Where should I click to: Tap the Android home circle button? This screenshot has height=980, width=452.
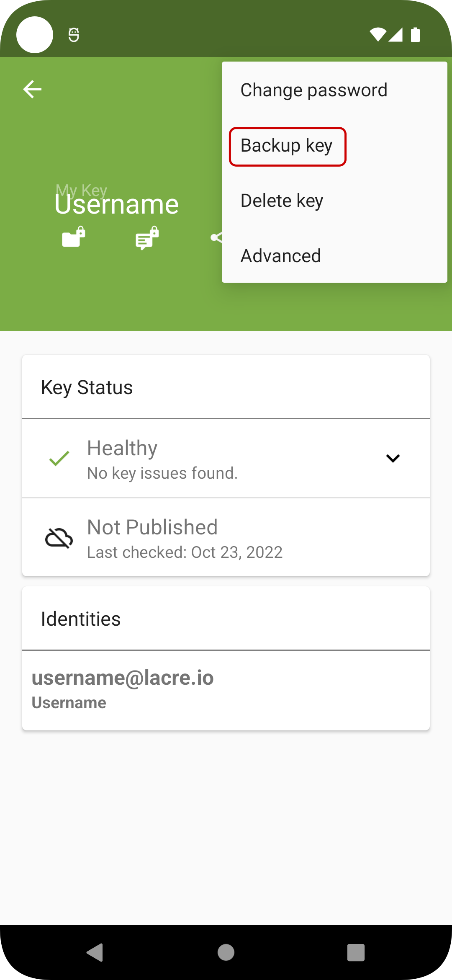coord(226,952)
